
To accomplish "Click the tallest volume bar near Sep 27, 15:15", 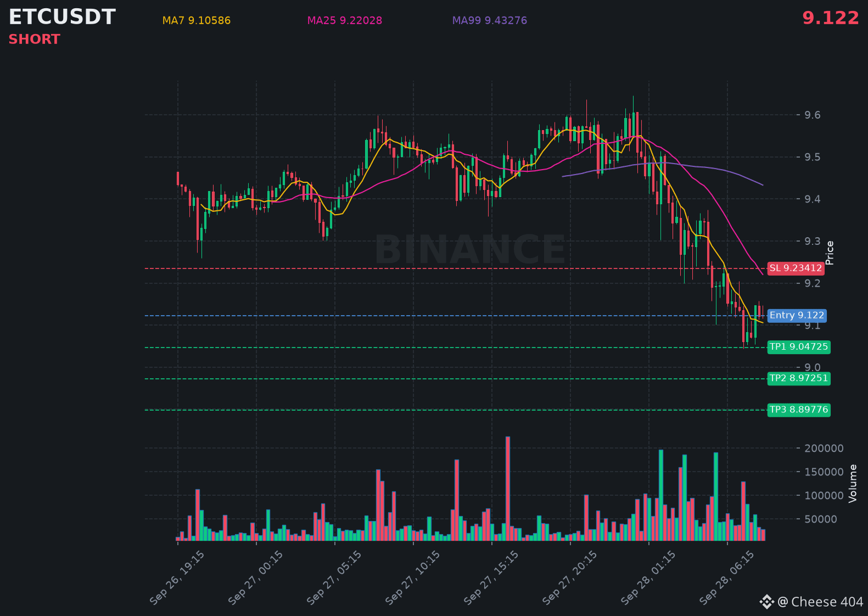I will 508,489.
